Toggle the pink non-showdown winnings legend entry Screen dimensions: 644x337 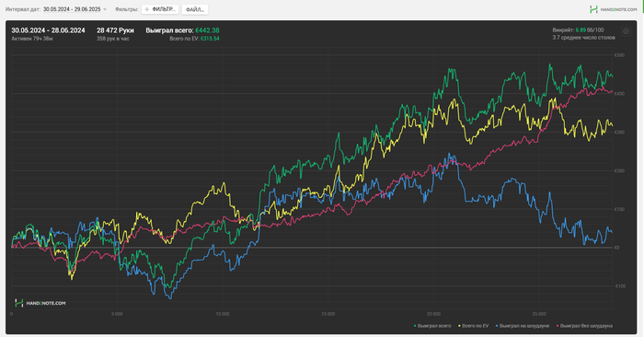(x=584, y=326)
